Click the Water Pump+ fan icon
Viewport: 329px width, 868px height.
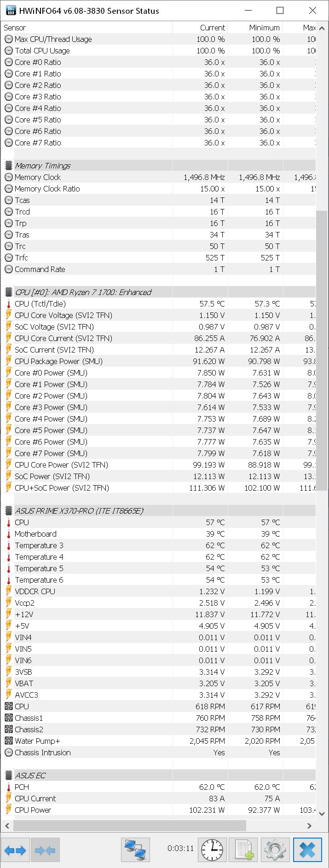(x=9, y=741)
